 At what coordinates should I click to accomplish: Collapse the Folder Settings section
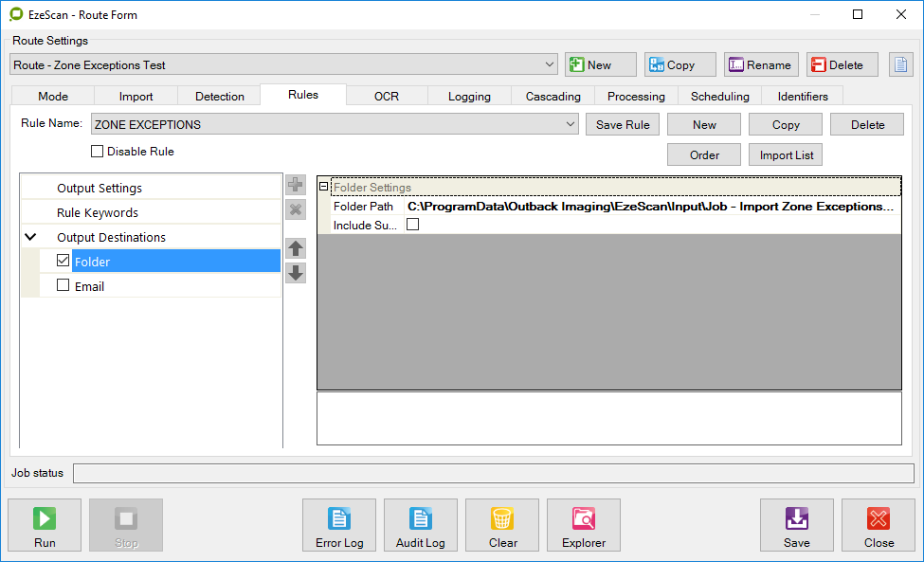(324, 188)
